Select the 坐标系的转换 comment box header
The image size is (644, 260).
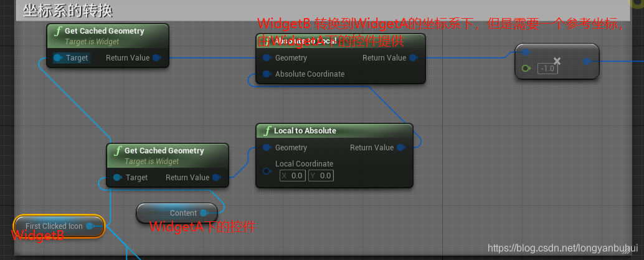pyautogui.click(x=323, y=11)
